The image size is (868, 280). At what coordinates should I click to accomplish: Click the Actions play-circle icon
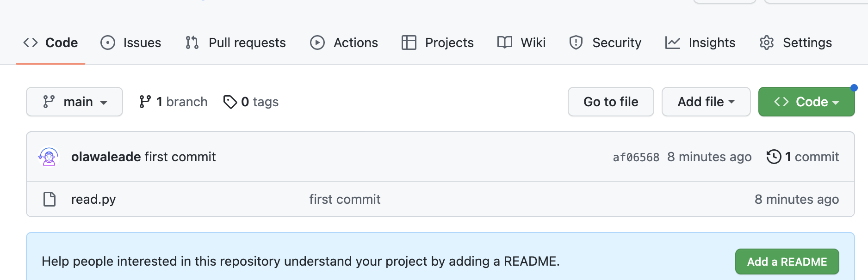[x=317, y=43]
